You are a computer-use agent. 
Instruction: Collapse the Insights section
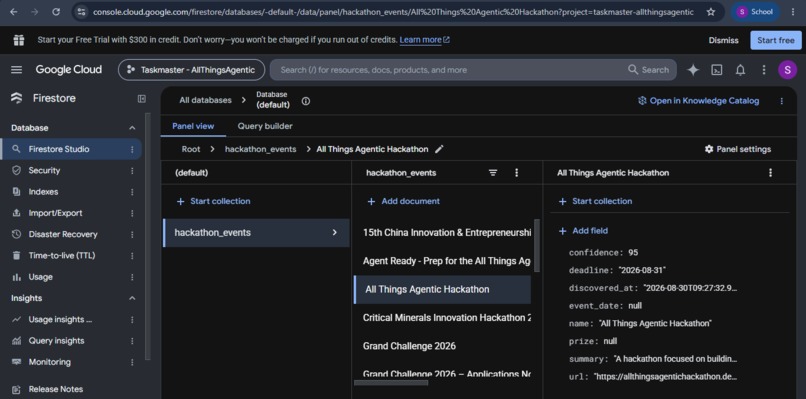coord(132,298)
